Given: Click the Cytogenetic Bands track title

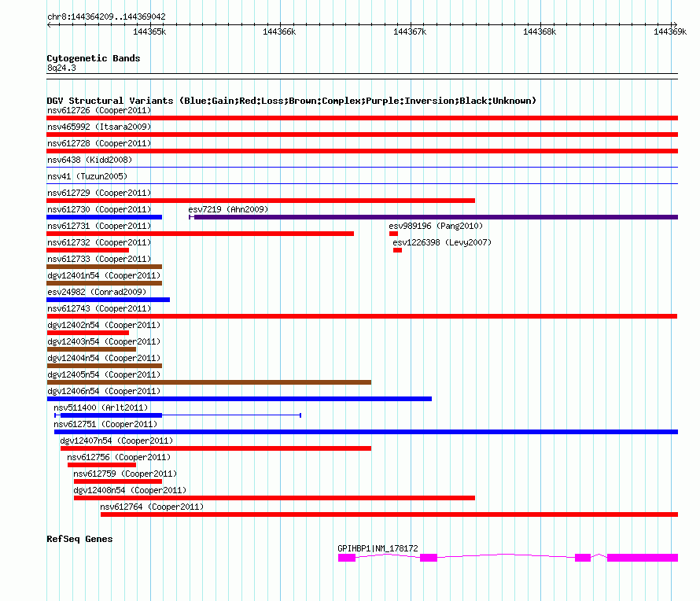Looking at the screenshot, I should click(94, 58).
